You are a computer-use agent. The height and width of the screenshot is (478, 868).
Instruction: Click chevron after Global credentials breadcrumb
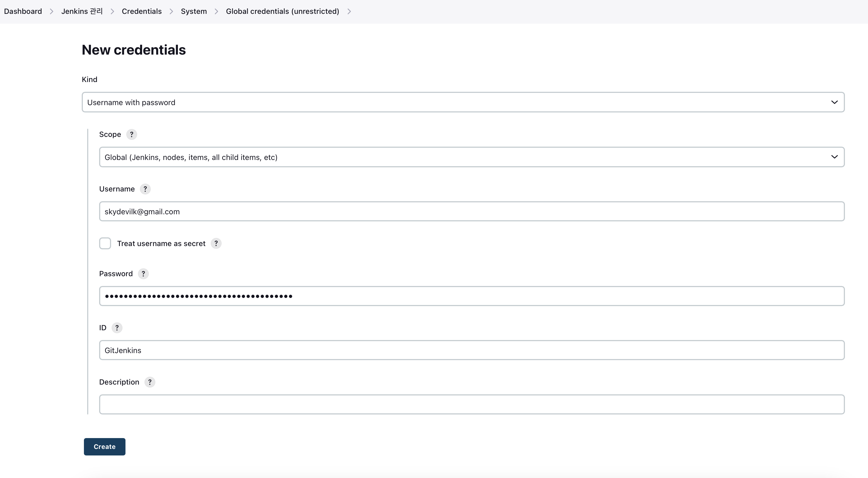pos(349,11)
